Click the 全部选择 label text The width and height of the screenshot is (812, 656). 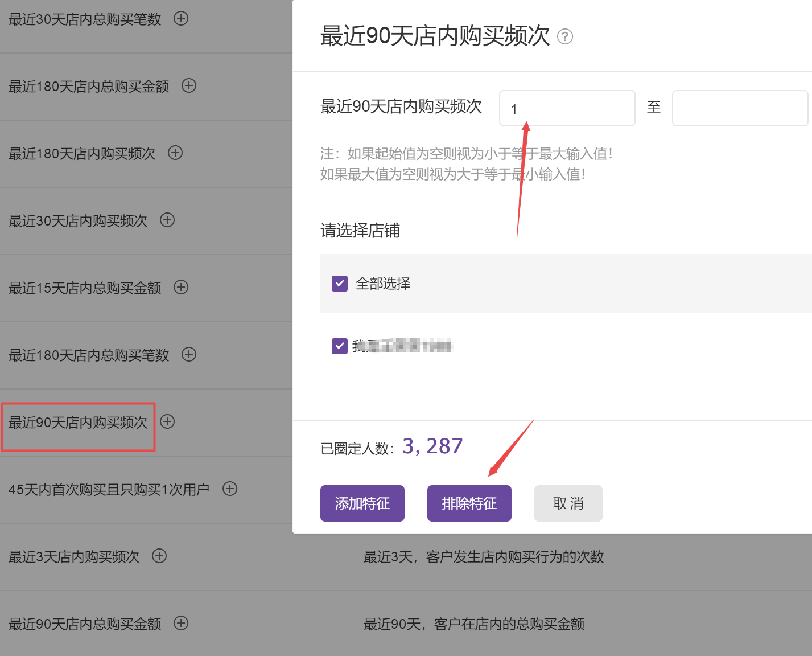pos(383,284)
